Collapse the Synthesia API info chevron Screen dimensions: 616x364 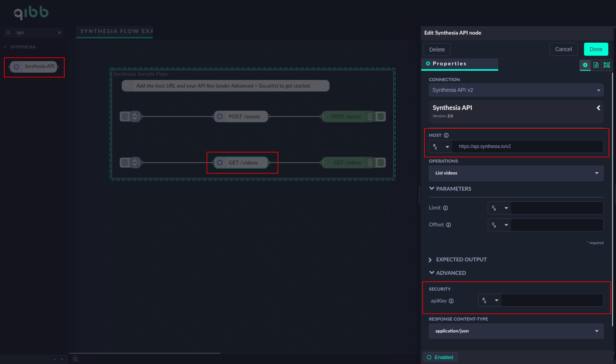pos(598,108)
